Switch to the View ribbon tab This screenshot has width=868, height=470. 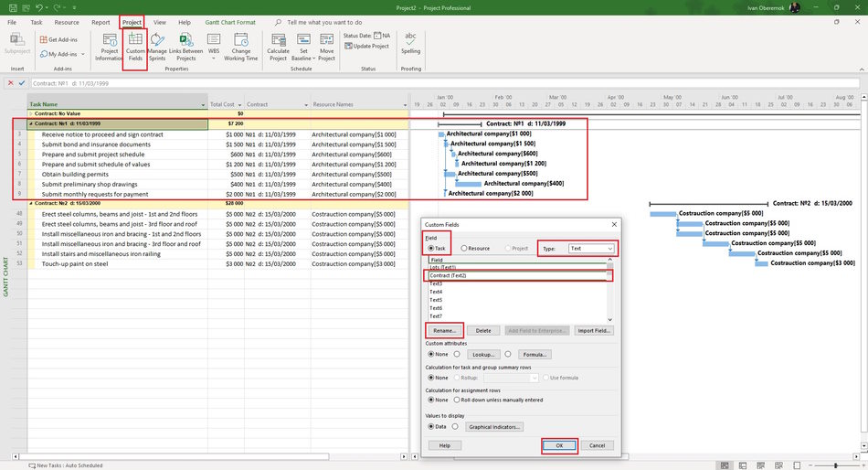159,23
